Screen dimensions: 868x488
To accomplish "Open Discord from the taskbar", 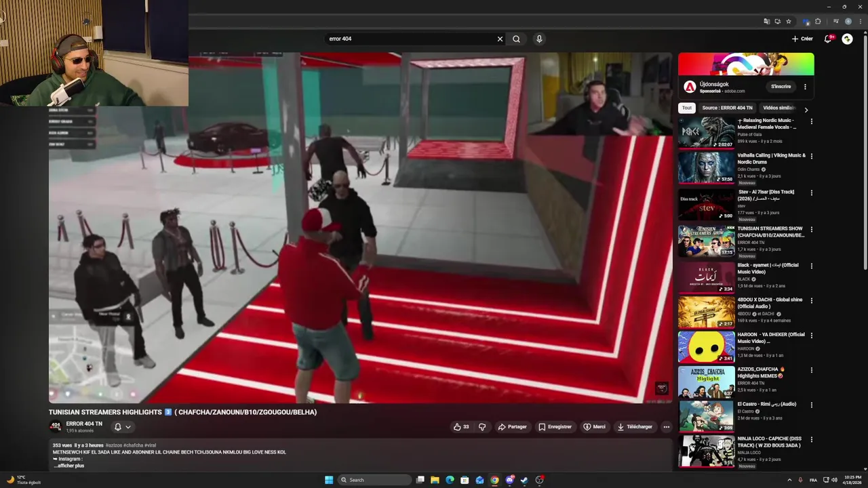I will click(x=509, y=480).
